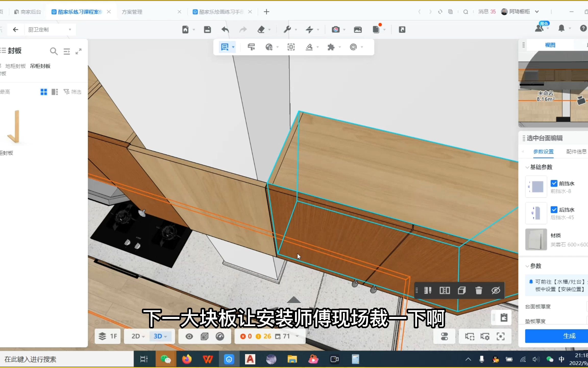This screenshot has height=368, width=588.
Task: Switch to the 配件信息 tab
Action: point(576,152)
